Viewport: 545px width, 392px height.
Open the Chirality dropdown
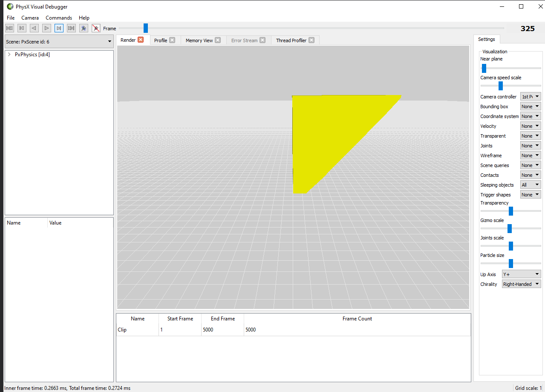(521, 284)
